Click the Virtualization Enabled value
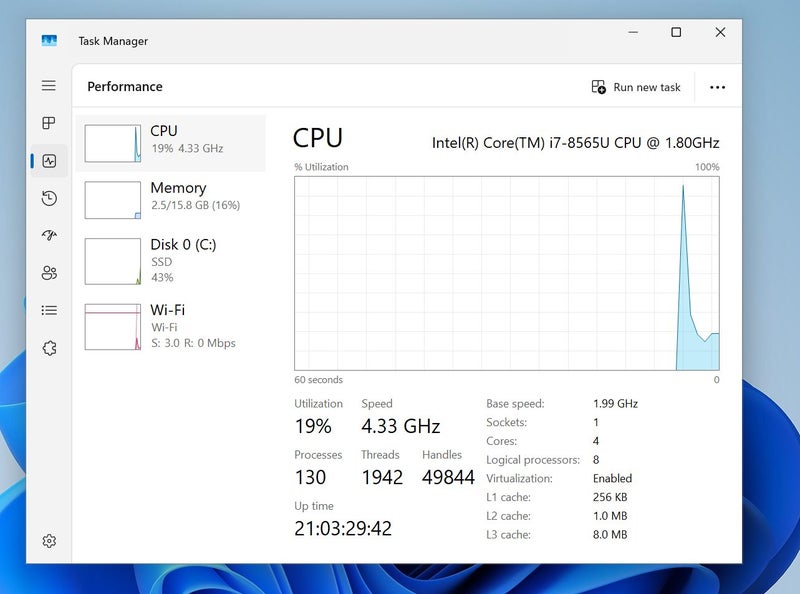800x594 pixels. tap(612, 479)
